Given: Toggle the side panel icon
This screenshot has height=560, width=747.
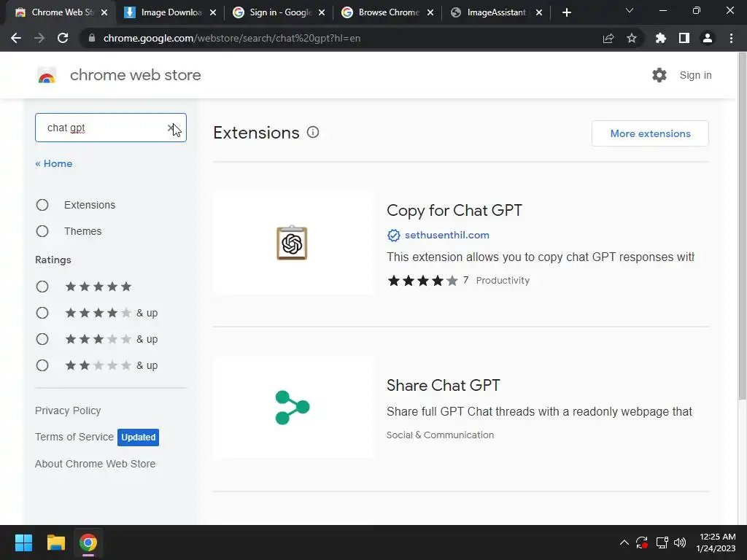Looking at the screenshot, I should (x=684, y=38).
